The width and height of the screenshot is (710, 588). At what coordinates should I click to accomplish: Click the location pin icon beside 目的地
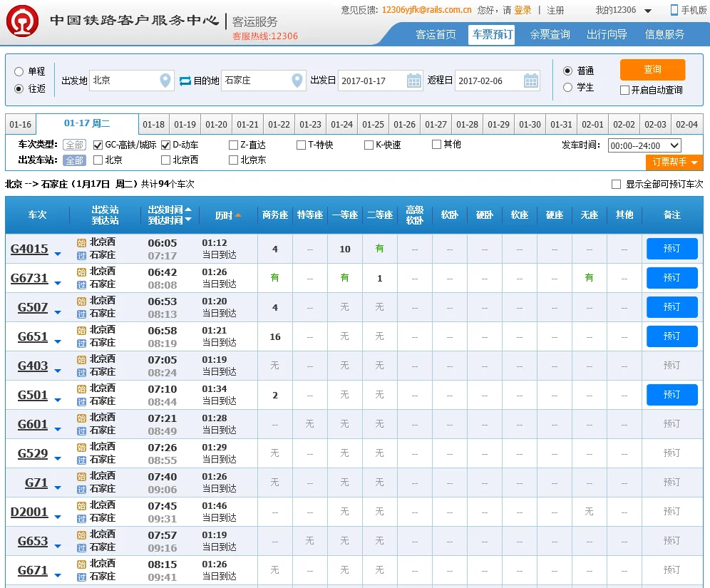click(297, 81)
